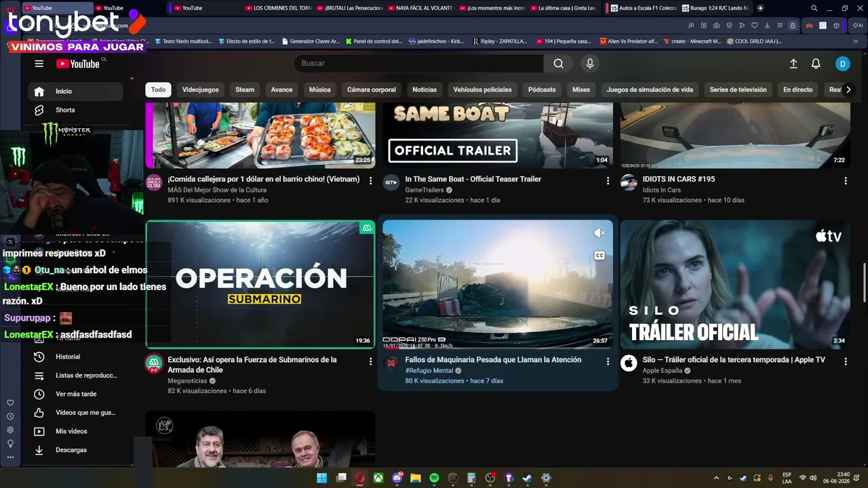Select the Noticias filter chip
868x488 pixels.
(425, 89)
